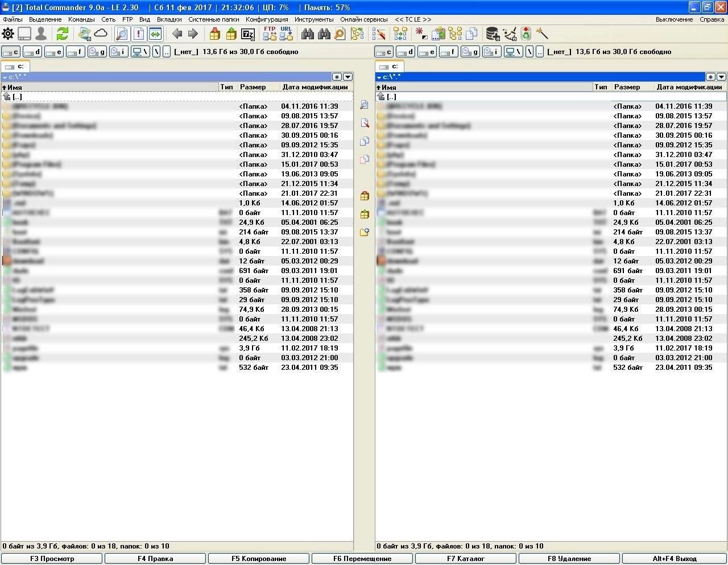Screen dimensions: 728x565
Task: Toggle quick view magnifier button
Action: click(122, 34)
